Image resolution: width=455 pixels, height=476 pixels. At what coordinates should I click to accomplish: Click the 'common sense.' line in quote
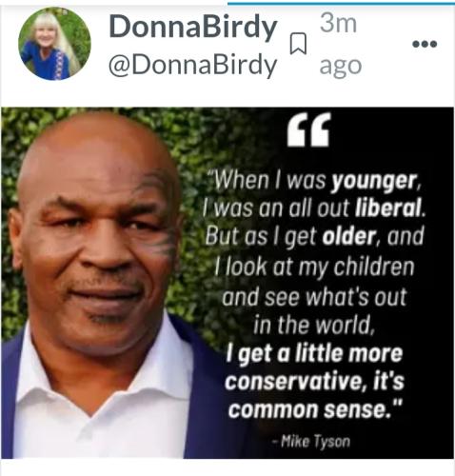(x=316, y=409)
